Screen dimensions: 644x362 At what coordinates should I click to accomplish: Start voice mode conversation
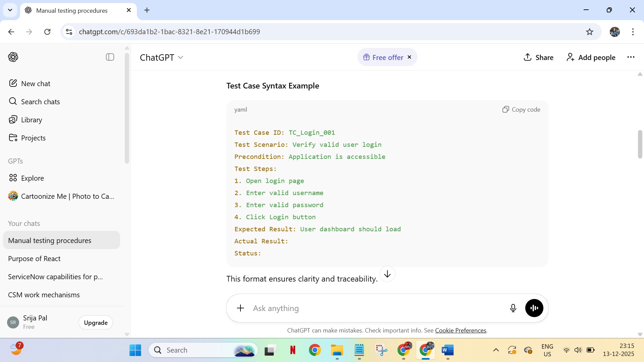pos(534,308)
